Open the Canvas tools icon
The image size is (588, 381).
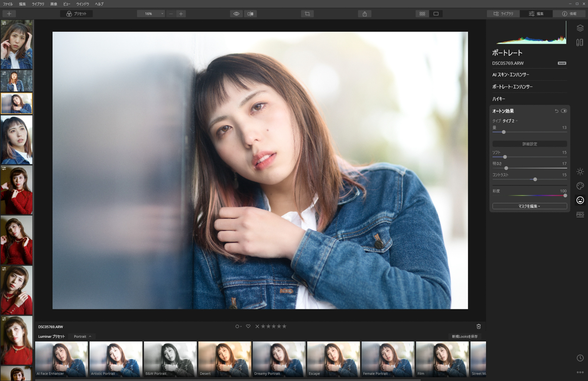tap(580, 43)
